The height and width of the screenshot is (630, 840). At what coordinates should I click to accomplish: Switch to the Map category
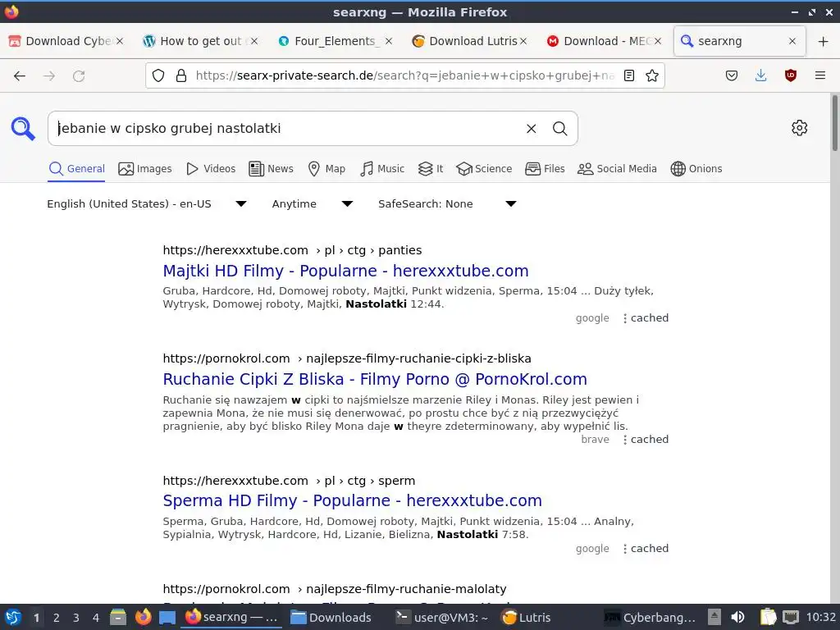point(326,169)
